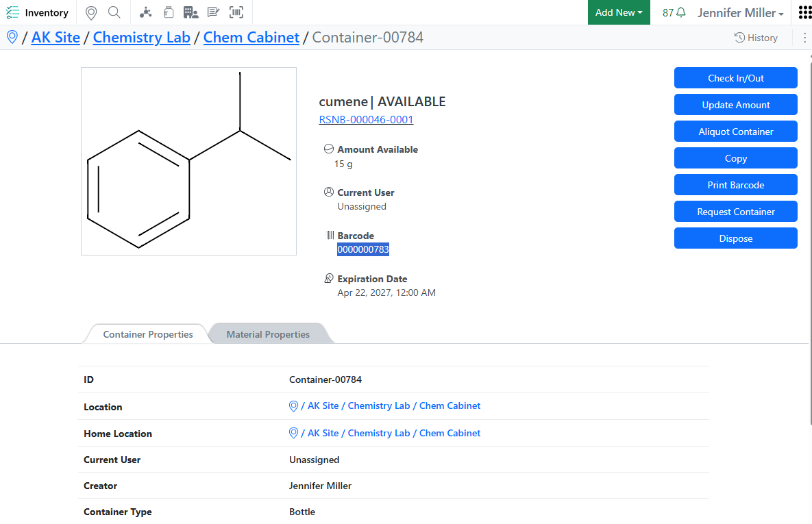Go to Chemistry Lab in breadcrumb

(141, 37)
